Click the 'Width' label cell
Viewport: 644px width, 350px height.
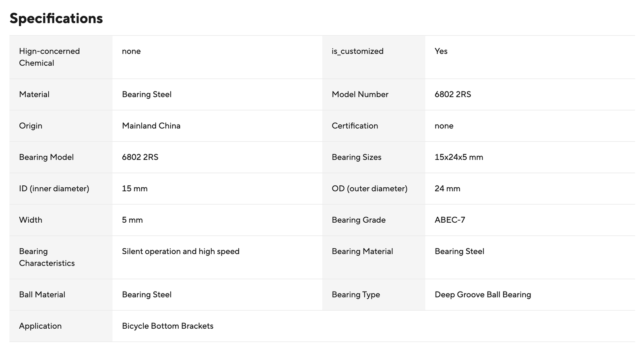point(61,220)
